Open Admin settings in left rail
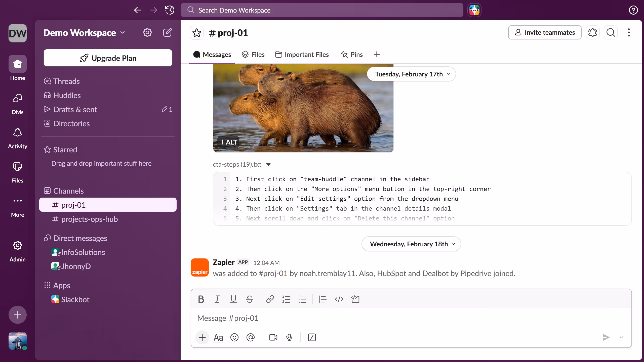 [18, 251]
